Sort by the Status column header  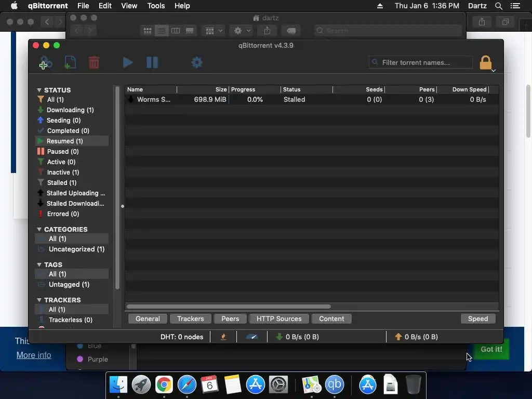[307, 89]
